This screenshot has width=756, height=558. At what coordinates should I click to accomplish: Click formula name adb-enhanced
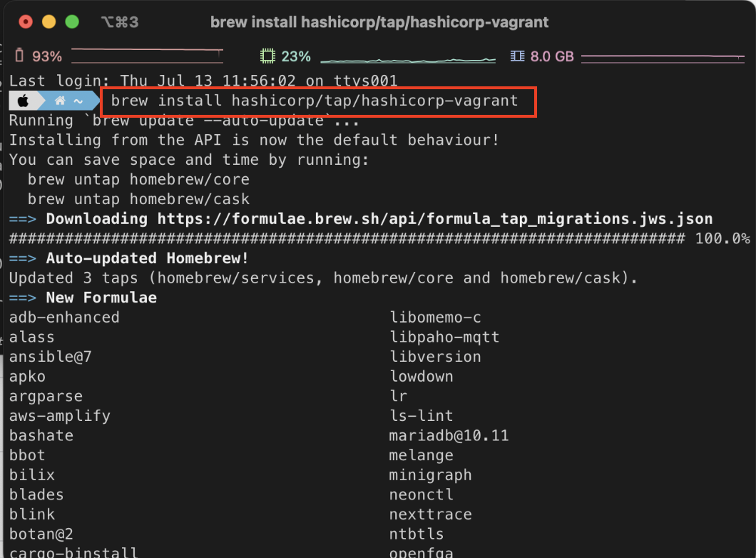pos(64,318)
